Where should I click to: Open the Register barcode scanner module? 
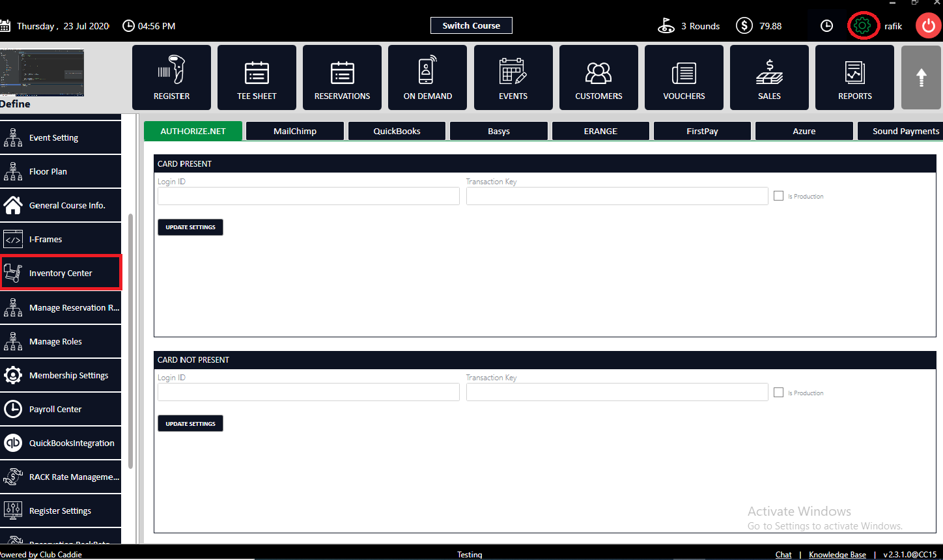pyautogui.click(x=171, y=77)
